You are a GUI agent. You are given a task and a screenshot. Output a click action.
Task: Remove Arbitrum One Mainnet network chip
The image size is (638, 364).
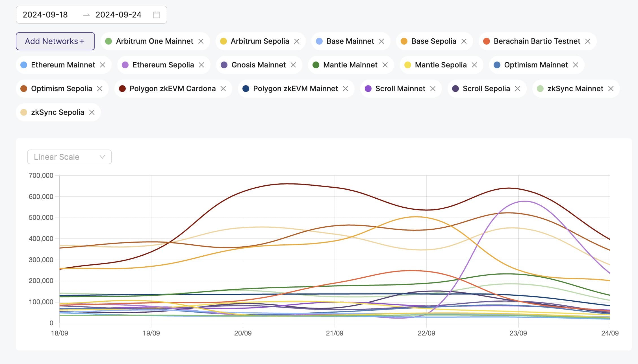click(201, 41)
